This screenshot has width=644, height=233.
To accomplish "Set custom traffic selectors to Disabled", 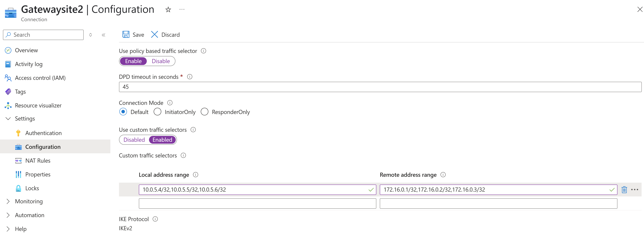I will pos(134,140).
